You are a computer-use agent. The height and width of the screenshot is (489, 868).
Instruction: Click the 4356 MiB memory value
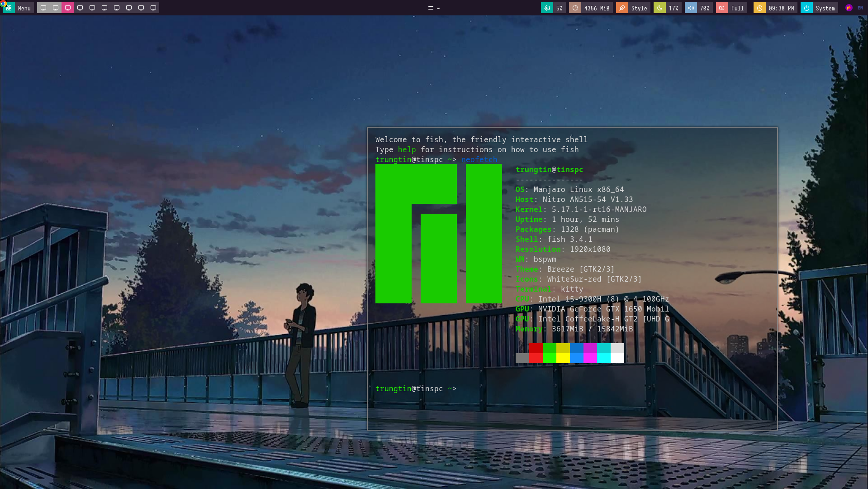tap(597, 8)
